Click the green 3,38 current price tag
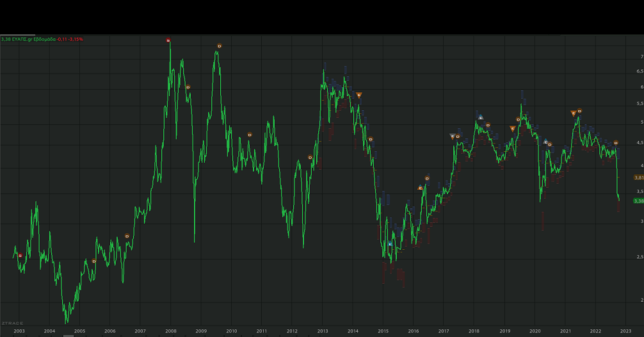The height and width of the screenshot is (337, 644). point(639,201)
